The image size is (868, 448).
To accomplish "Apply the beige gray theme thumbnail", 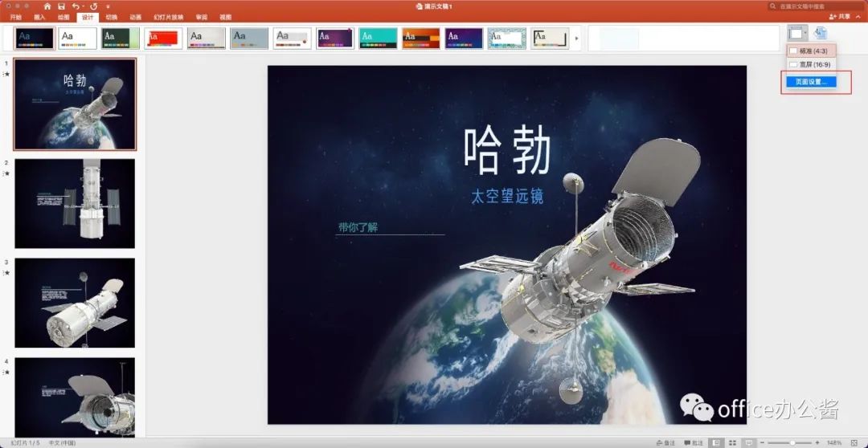I will pyautogui.click(x=206, y=39).
